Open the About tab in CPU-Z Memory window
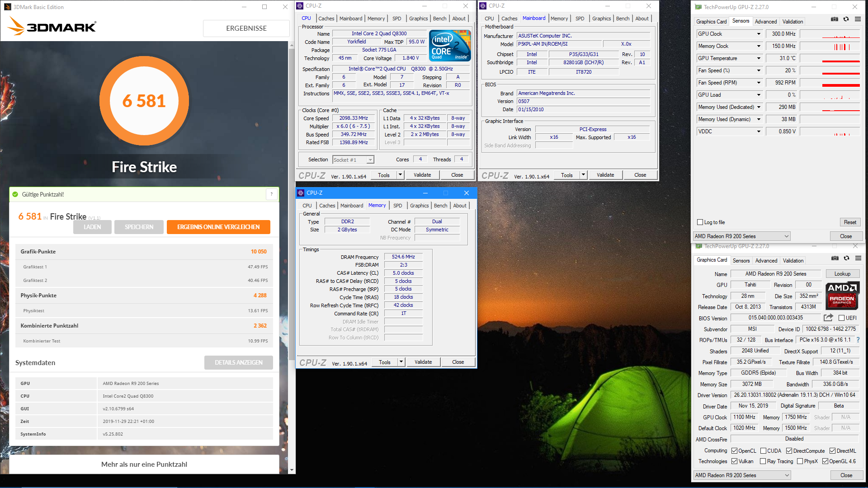Image resolution: width=868 pixels, height=488 pixels. [x=460, y=206]
